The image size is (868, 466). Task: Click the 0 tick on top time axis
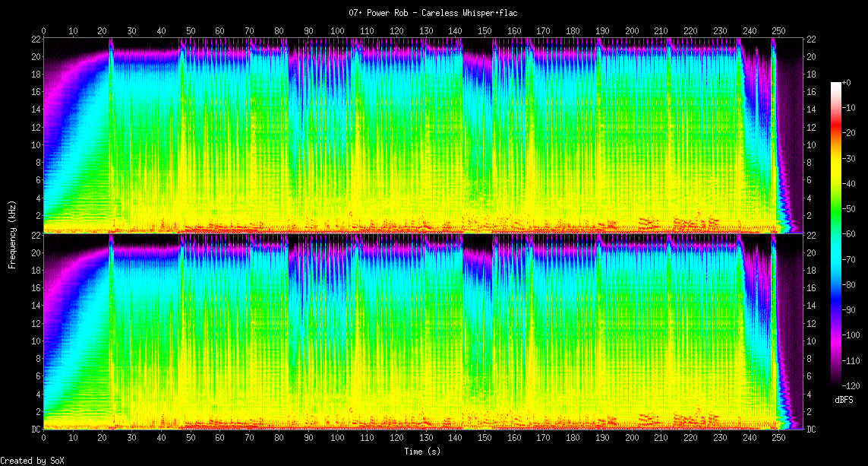[43, 31]
